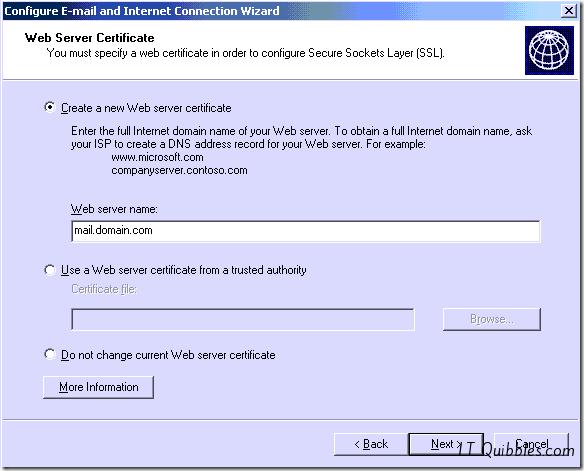Click the Certificate file label
Screen dimensions: 584x471
point(104,289)
